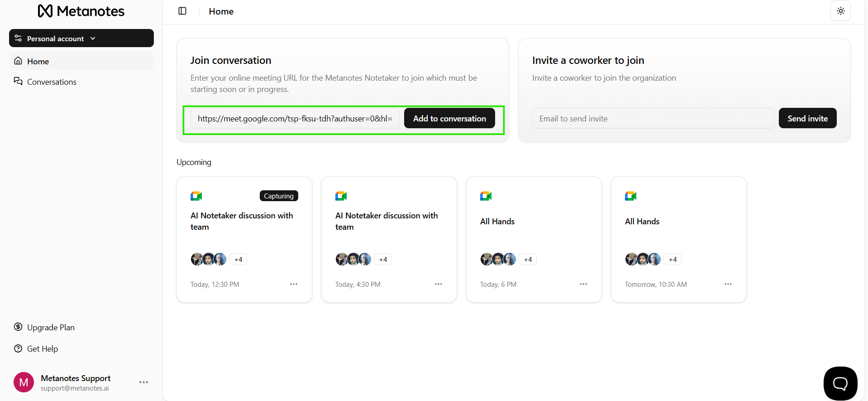Open the Today, 12:30 PM meeting title
This screenshot has width=868, height=401.
[242, 221]
